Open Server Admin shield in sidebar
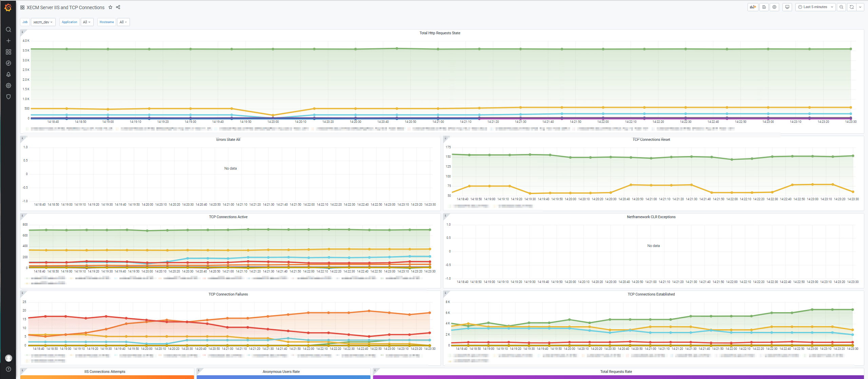Screen dimensions: 868x379 (x=8, y=97)
